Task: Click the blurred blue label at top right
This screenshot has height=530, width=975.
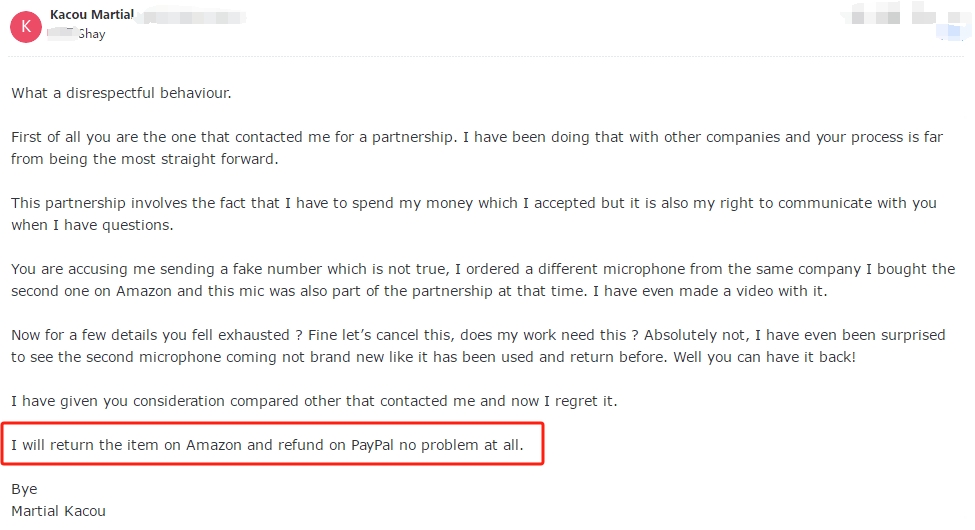Action: [x=951, y=30]
